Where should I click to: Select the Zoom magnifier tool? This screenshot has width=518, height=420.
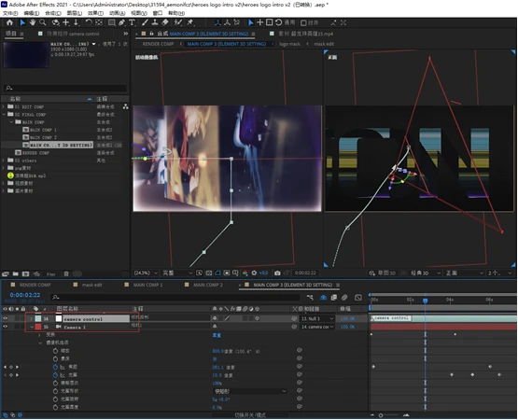[x=43, y=22]
